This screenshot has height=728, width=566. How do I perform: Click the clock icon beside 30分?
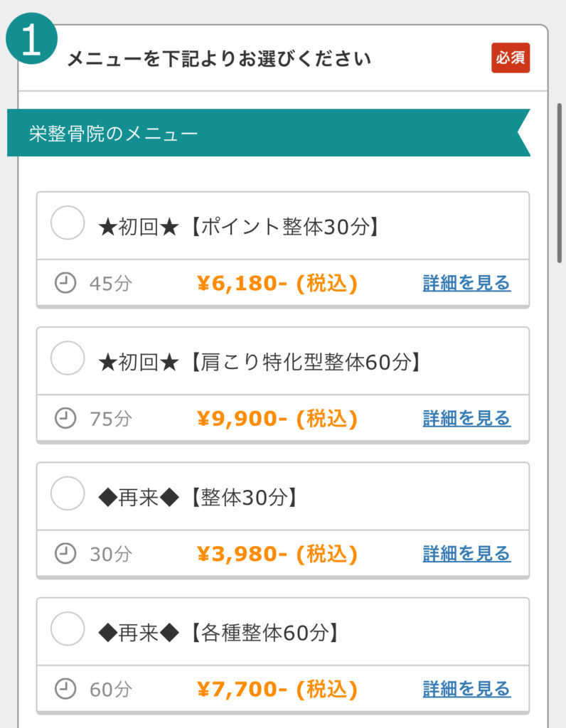pos(65,553)
